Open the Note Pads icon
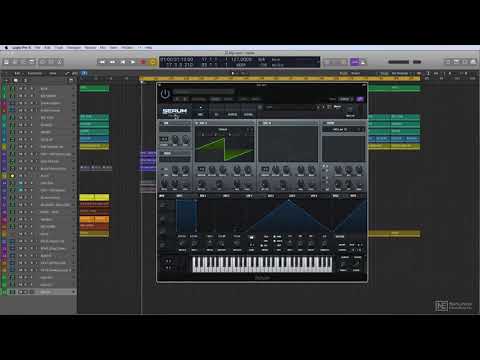 tap(456, 62)
